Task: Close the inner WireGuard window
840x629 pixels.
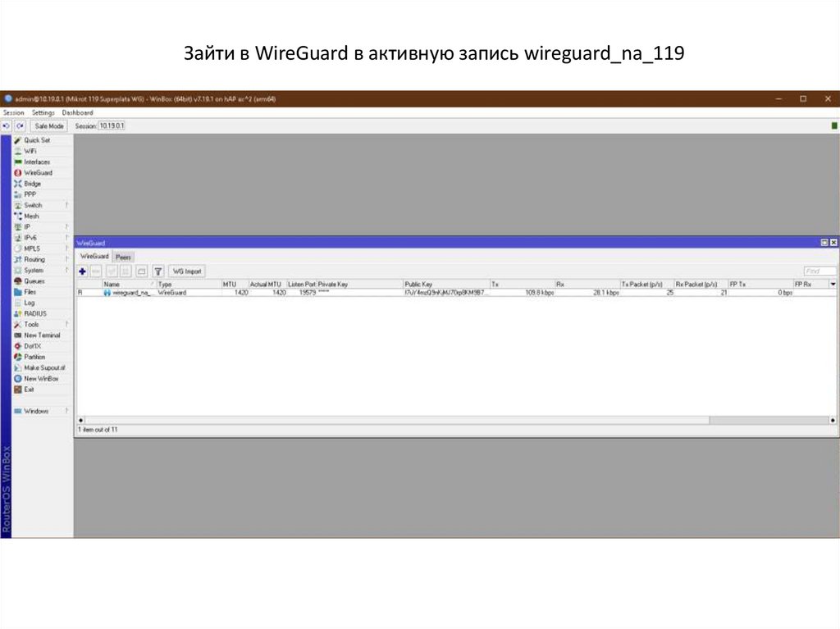Action: [x=833, y=243]
